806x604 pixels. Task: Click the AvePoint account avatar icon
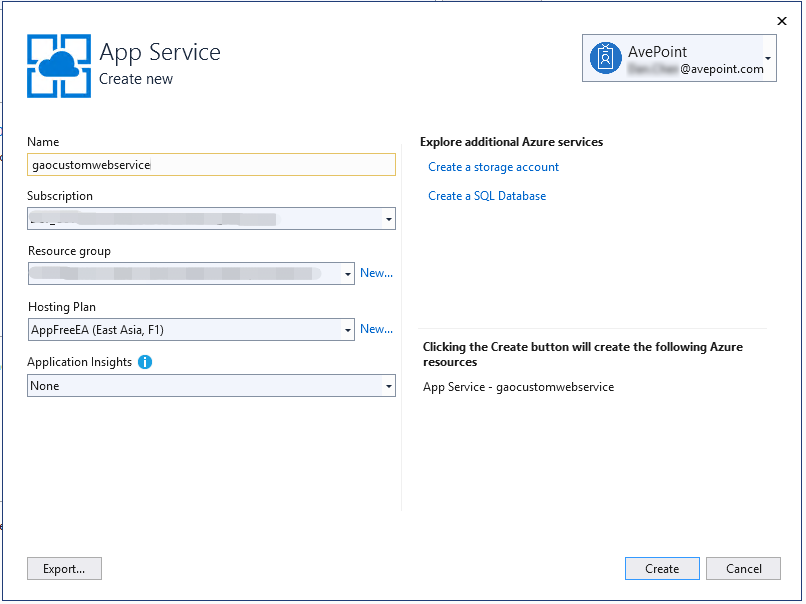[605, 57]
